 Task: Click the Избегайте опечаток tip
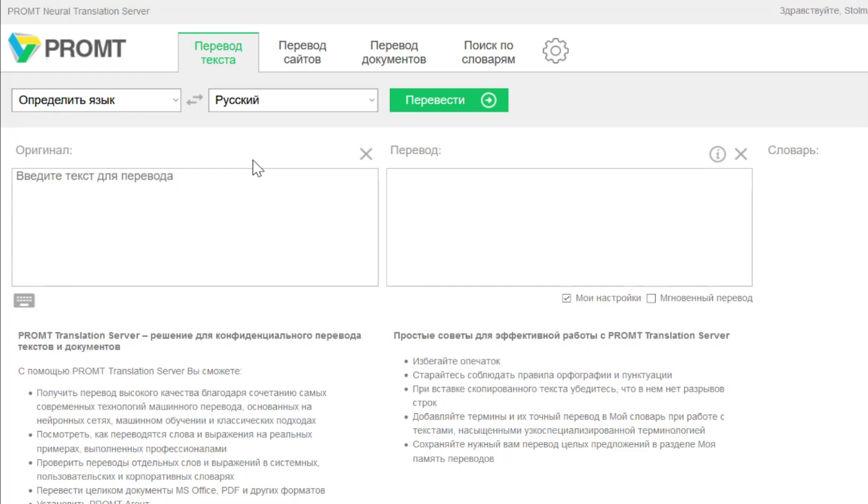456,361
